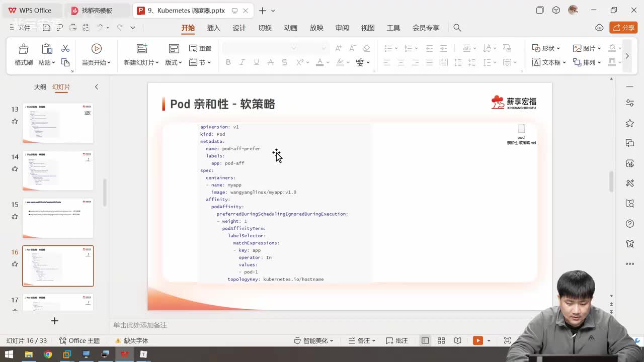Image resolution: width=644 pixels, height=362 pixels.
Task: Collapse the slide thumbnail panel
Action: coord(97,87)
